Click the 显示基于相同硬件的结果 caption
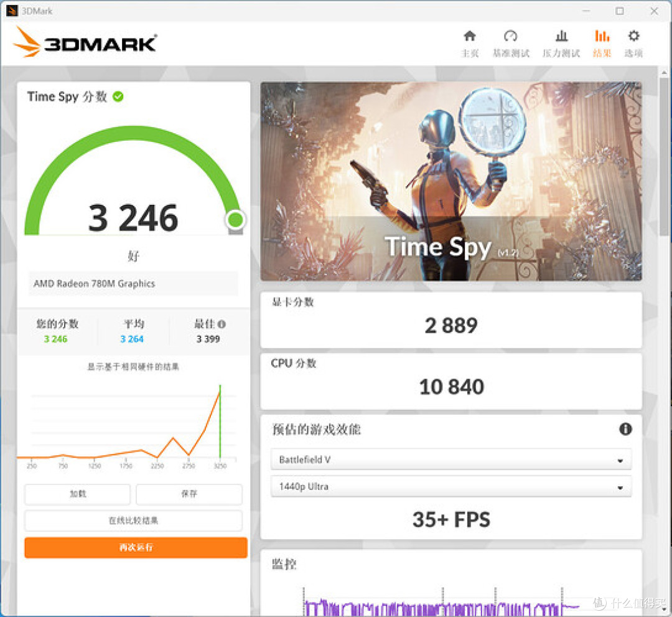Viewport: 672px width, 617px height. [x=133, y=367]
